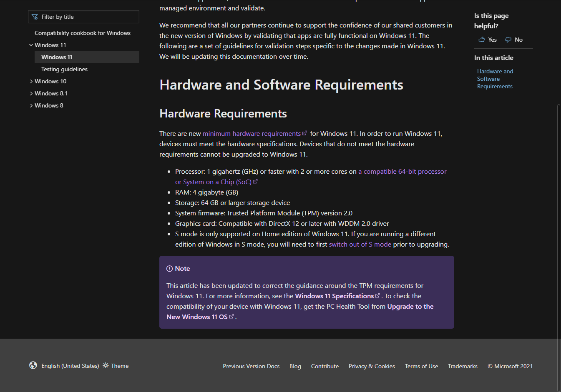Click the Hardware Requirements subheading

pos(223,113)
